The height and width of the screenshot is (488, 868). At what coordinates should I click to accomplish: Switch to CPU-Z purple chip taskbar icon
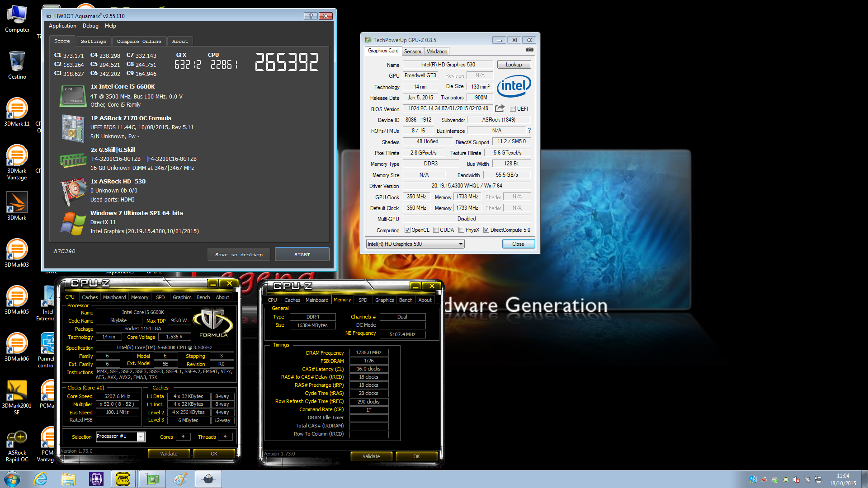(96, 479)
